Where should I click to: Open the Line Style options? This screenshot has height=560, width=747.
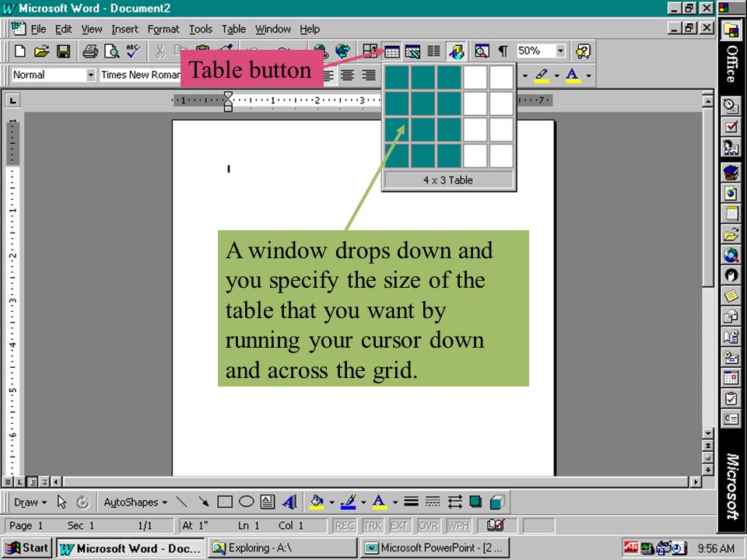411,502
